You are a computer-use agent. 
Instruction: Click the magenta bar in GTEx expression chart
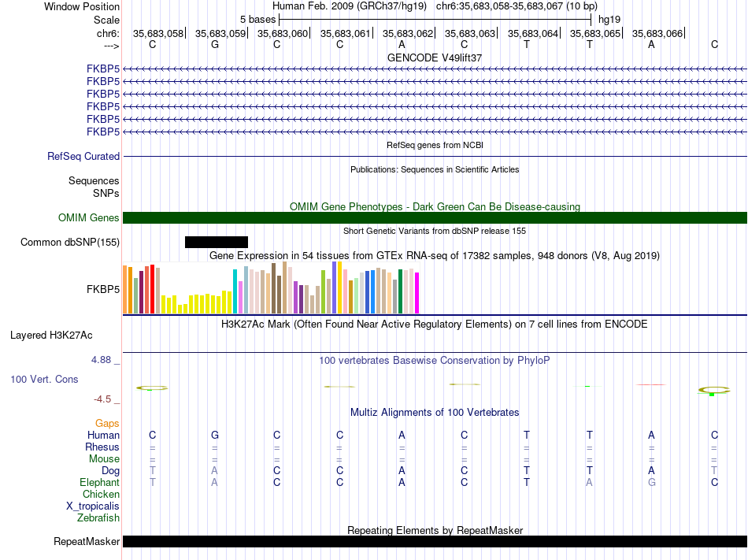coord(417,293)
